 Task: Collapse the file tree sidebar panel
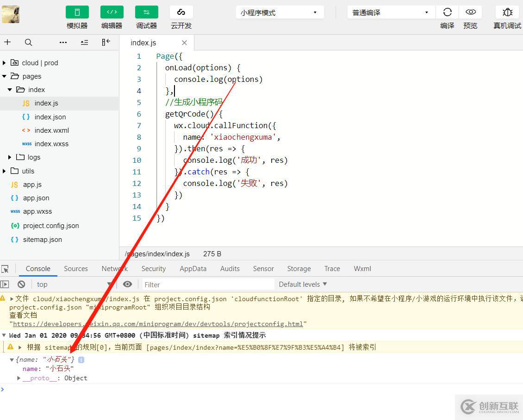tap(106, 43)
